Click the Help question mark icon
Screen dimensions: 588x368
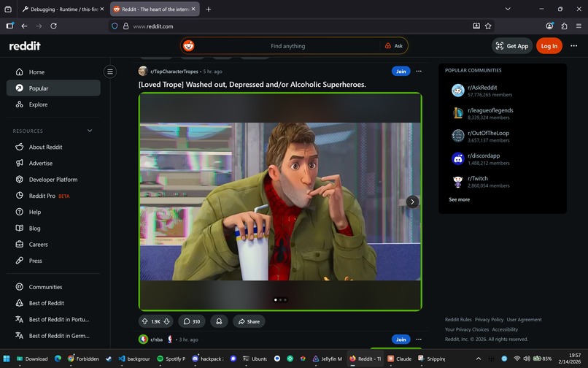[20, 212]
